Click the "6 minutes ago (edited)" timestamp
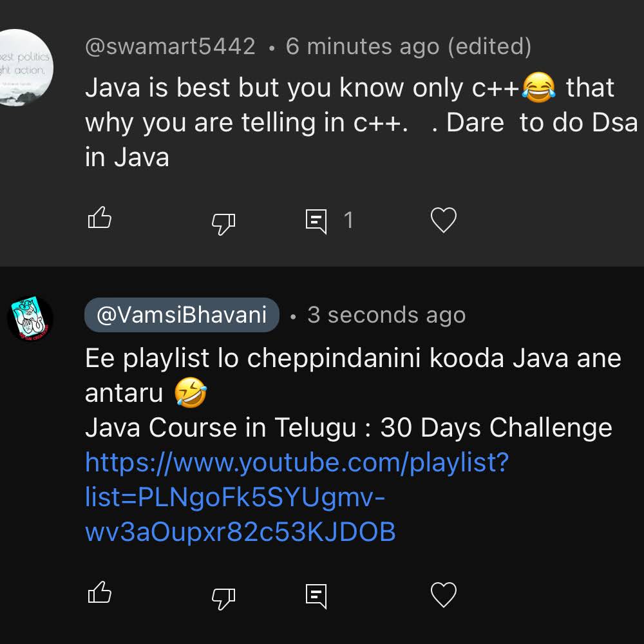644x644 pixels. pyautogui.click(x=408, y=46)
